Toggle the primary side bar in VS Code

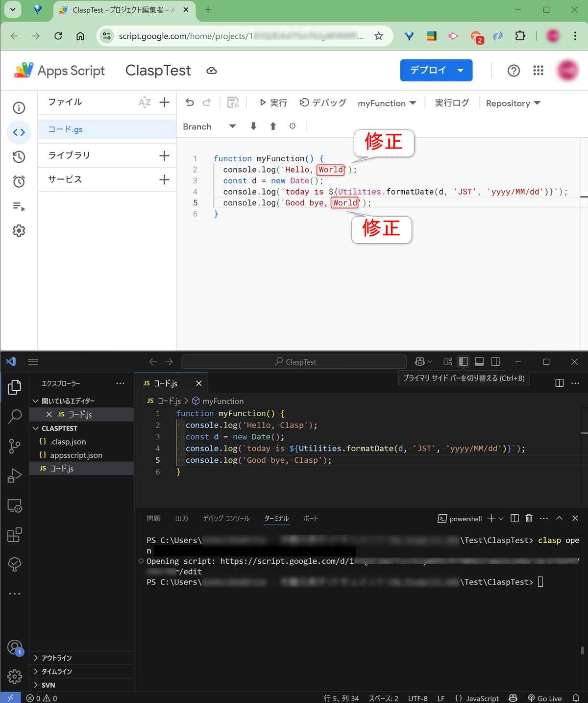[463, 361]
